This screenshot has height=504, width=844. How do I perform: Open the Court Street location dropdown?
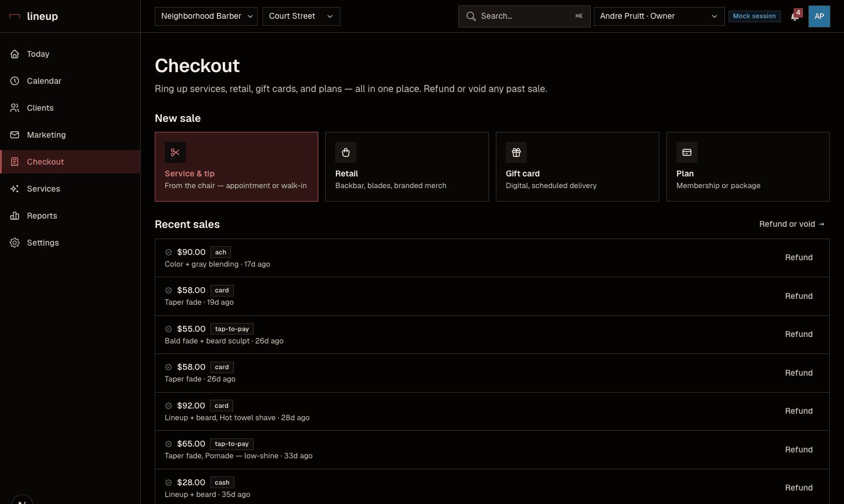(301, 16)
